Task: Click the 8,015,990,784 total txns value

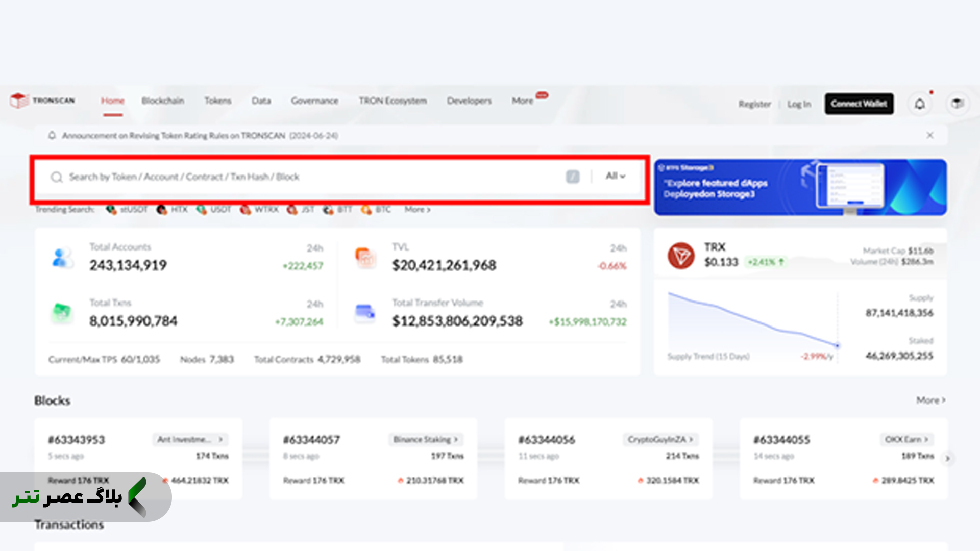Action: [x=133, y=321]
